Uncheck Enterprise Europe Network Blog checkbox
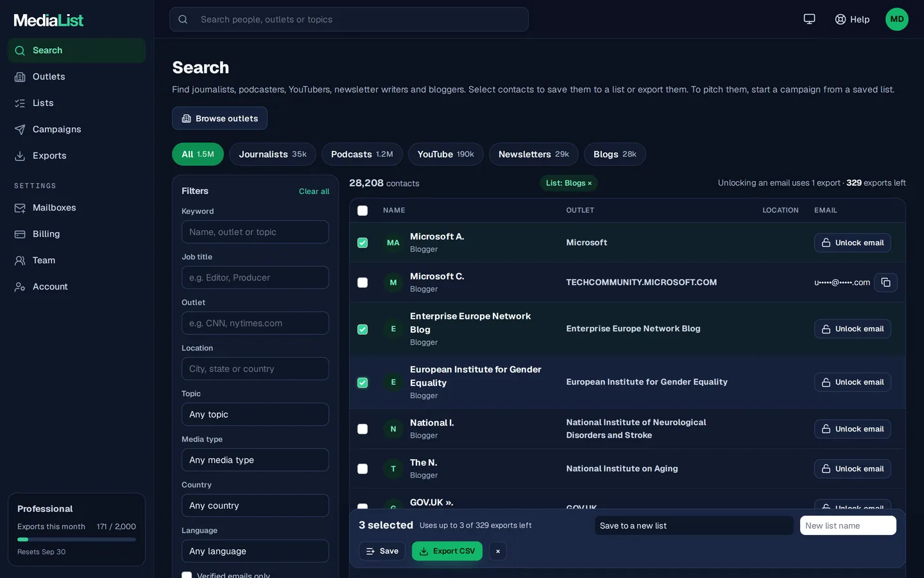The height and width of the screenshot is (578, 924). click(363, 329)
